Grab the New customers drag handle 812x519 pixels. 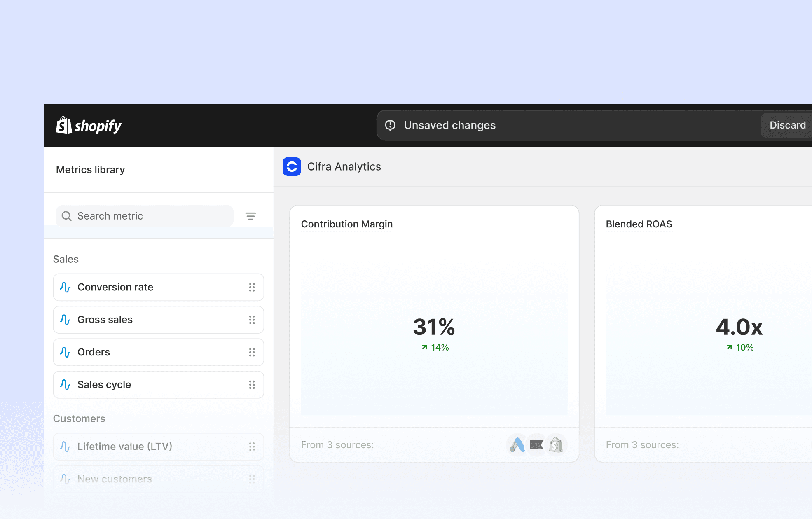point(252,479)
